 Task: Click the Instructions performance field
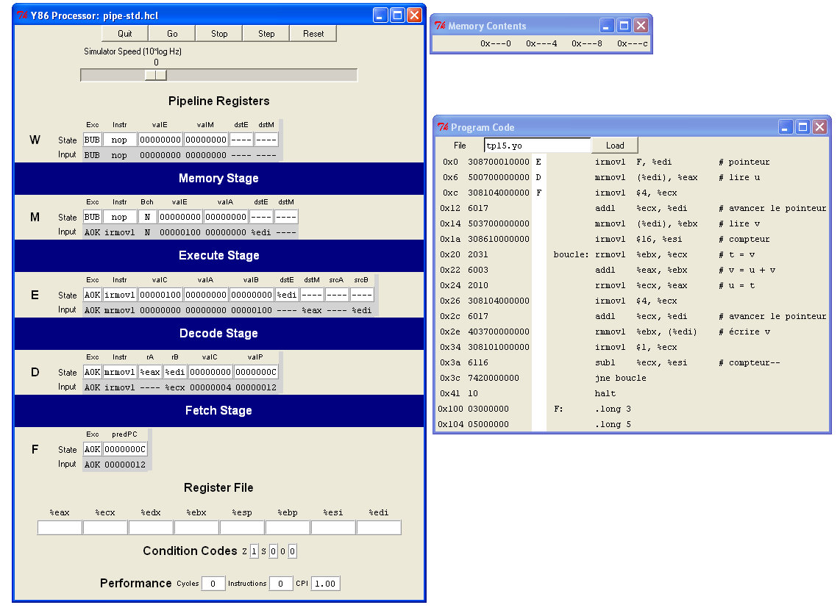click(x=281, y=584)
